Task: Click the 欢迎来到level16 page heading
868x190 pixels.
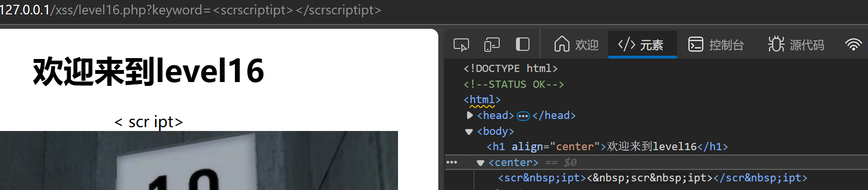Action: (149, 71)
